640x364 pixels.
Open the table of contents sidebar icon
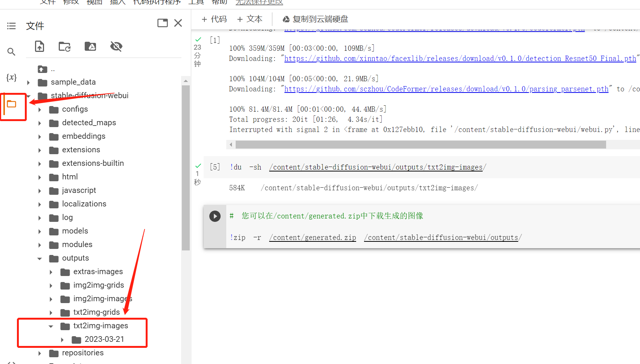click(11, 26)
